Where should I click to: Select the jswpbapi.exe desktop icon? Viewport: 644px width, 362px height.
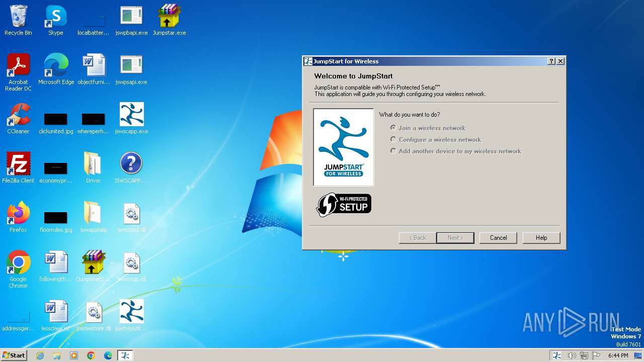[131, 20]
